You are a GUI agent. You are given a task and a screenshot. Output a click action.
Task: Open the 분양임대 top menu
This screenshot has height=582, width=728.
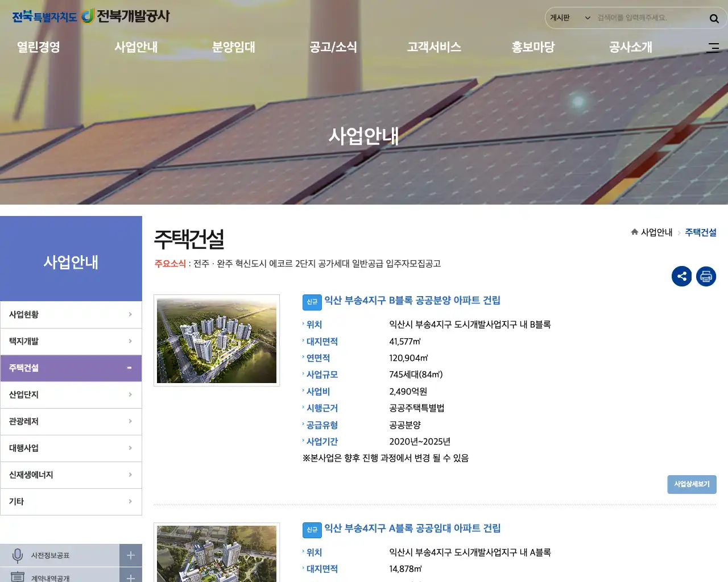(x=234, y=47)
